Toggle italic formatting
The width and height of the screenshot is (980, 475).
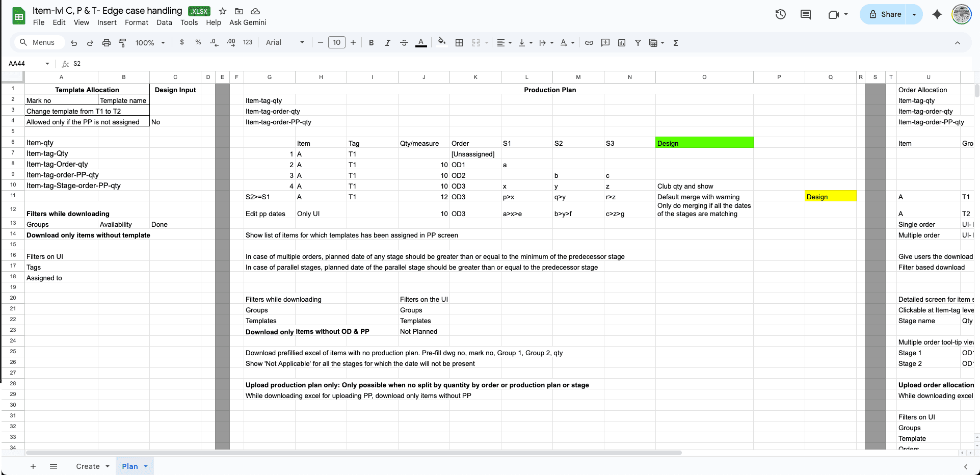pyautogui.click(x=388, y=43)
